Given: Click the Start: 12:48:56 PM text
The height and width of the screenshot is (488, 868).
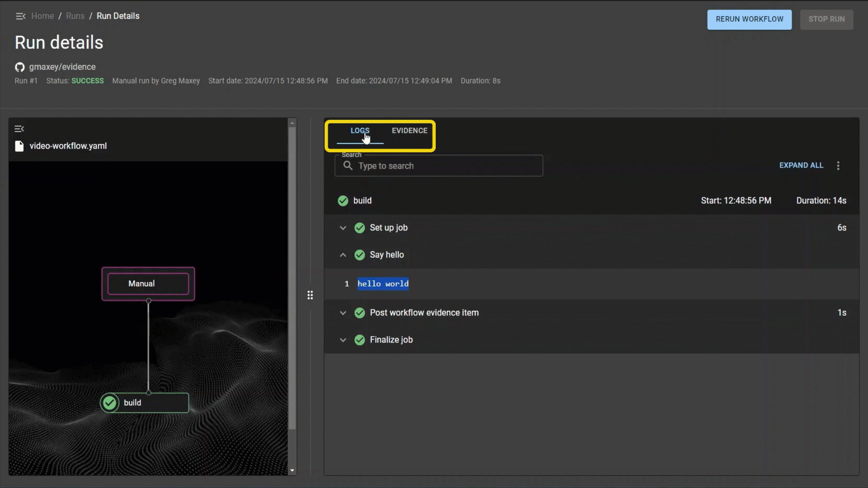Looking at the screenshot, I should click(x=736, y=201).
